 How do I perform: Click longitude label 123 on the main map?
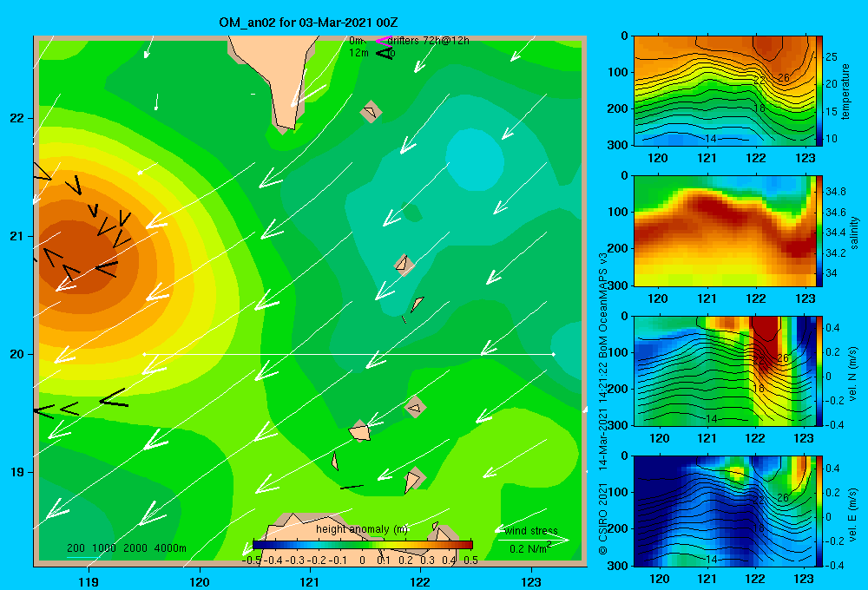531,581
